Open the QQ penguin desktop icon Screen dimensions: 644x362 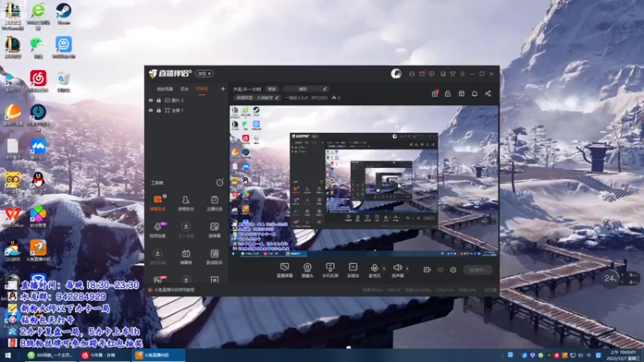38,183
